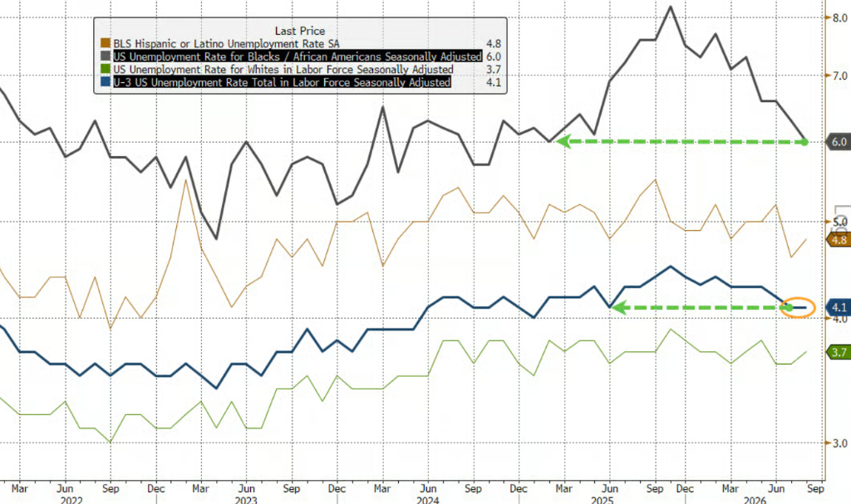
Task: Click the 2026 year label on the x-axis
Action: pos(755,500)
